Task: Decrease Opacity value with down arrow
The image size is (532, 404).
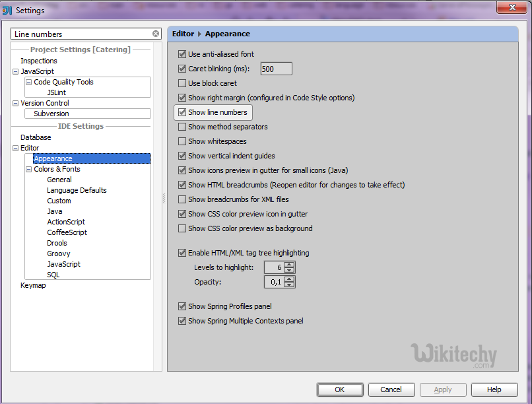Action: [x=289, y=285]
